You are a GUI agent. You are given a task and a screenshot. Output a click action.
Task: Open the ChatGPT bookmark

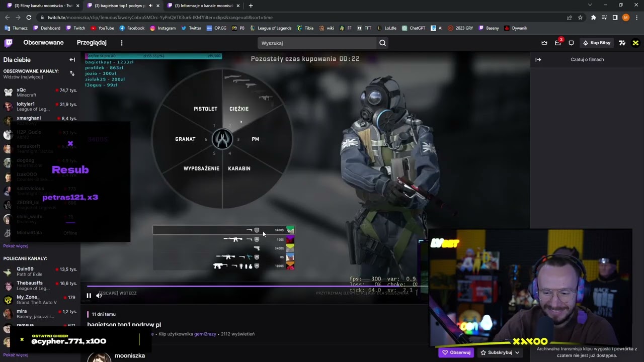point(413,28)
